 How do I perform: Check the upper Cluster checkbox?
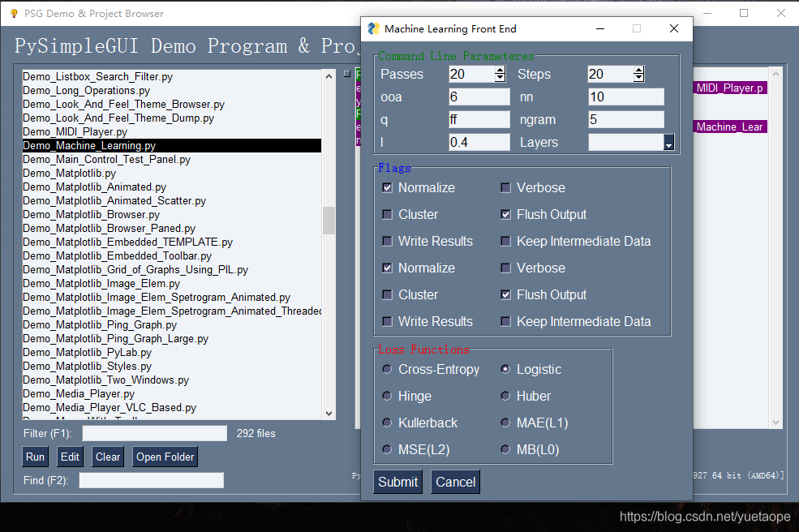coord(387,215)
